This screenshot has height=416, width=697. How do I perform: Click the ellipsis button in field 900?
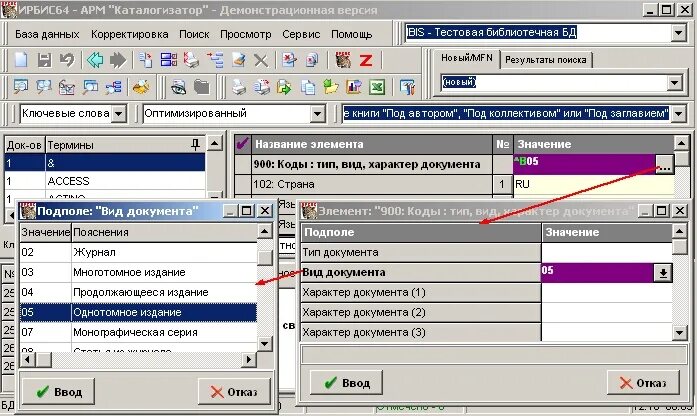coord(664,165)
